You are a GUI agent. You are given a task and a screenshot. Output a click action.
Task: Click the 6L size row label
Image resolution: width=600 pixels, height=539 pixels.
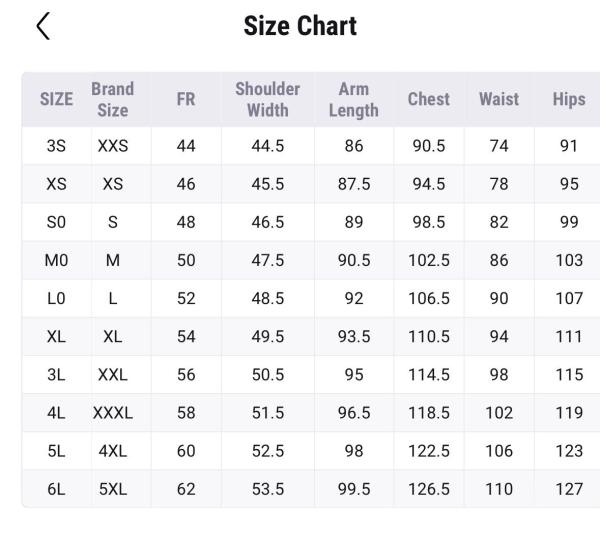coord(56,489)
